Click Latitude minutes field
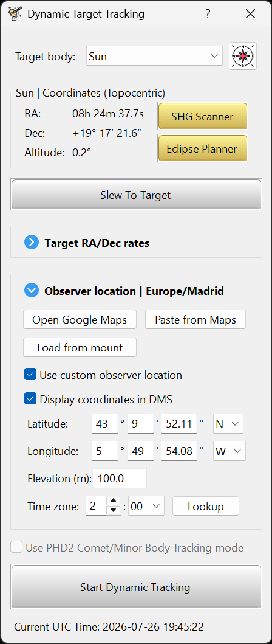Viewport: 272px width, 644px height. tap(140, 424)
